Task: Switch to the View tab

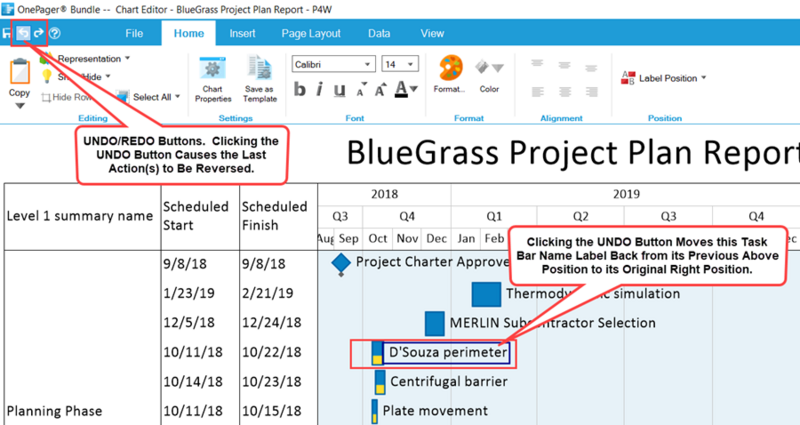Action: pyautogui.click(x=432, y=33)
